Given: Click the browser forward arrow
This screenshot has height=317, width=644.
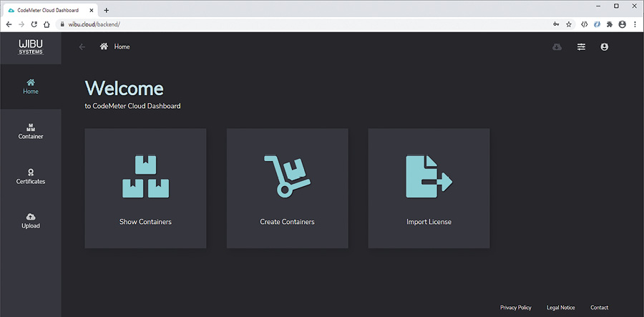Looking at the screenshot, I should coord(21,24).
